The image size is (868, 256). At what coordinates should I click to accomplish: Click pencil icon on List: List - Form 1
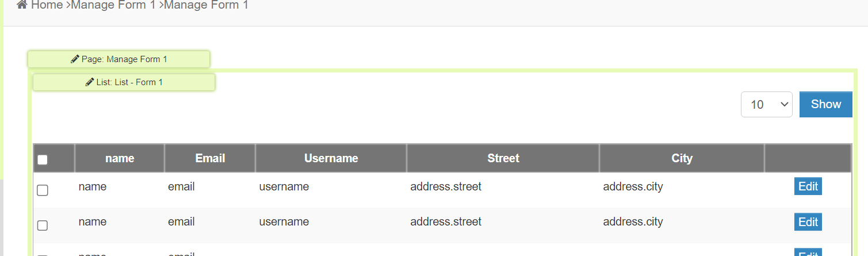tap(89, 82)
